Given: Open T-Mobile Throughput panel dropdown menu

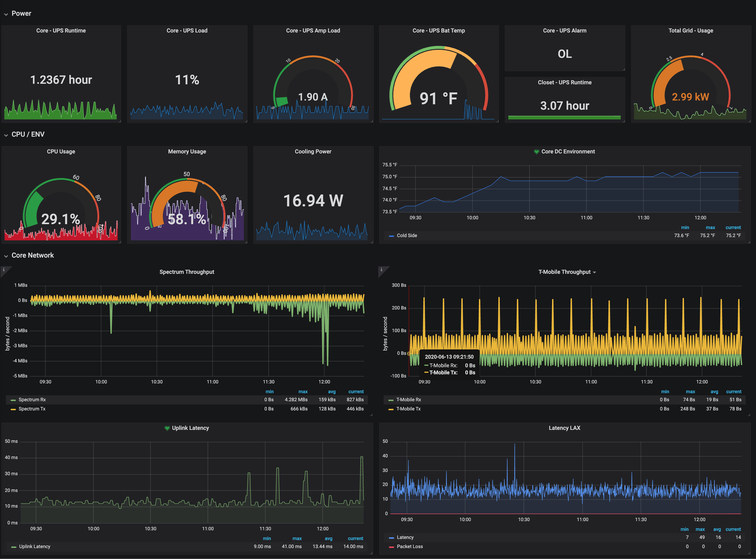Looking at the screenshot, I should click(594, 272).
